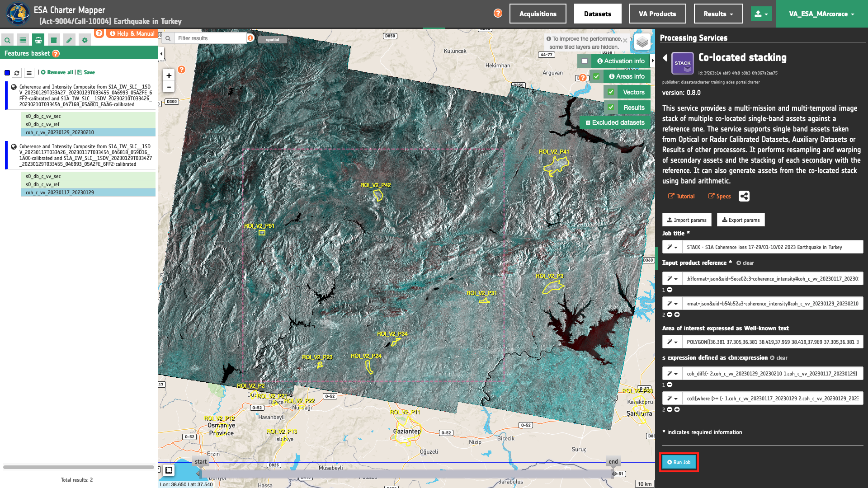Click Excluded datasets button
The width and height of the screenshot is (868, 488).
(x=615, y=122)
